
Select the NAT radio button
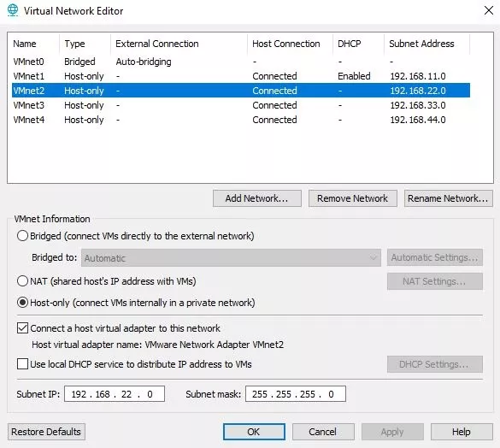pyautogui.click(x=22, y=281)
